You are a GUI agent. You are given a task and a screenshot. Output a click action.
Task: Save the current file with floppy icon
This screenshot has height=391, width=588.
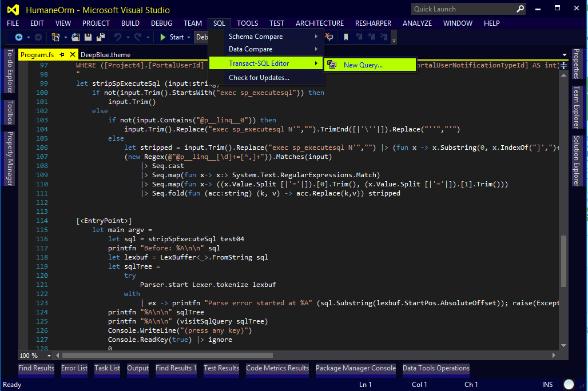coord(88,37)
